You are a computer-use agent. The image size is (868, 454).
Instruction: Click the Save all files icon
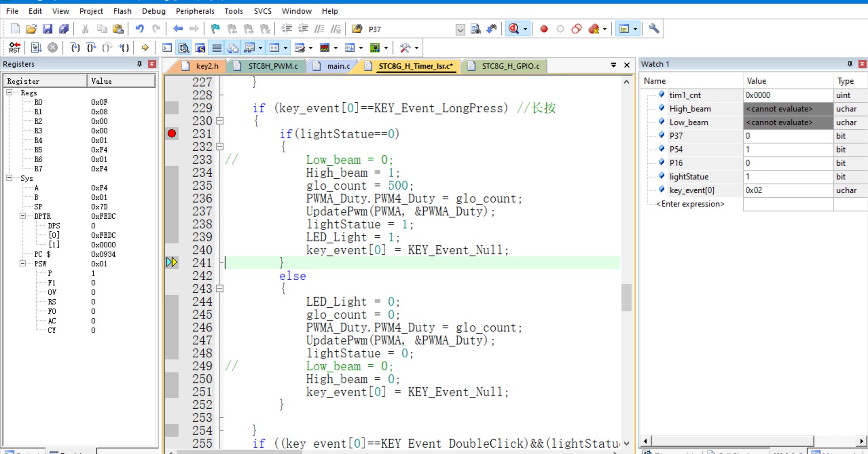click(64, 29)
